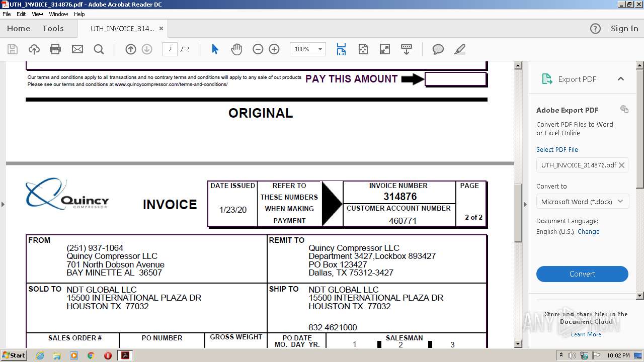
Task: Click right panel scrollbar down arrow
Action: click(640, 296)
